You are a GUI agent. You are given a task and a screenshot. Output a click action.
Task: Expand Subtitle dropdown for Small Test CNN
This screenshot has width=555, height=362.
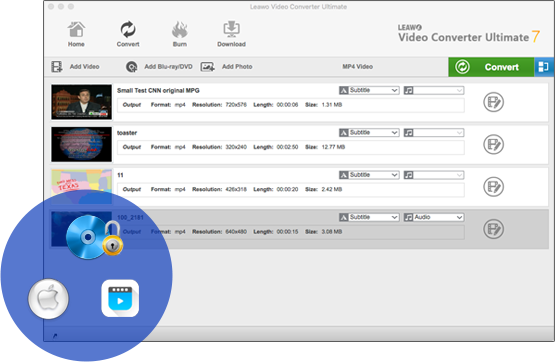369,90
